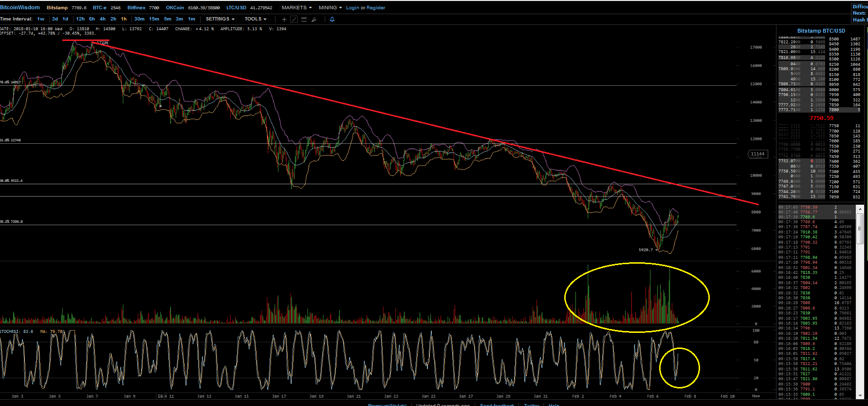Open the MINING dropdown menu
The width and height of the screenshot is (868, 406).
(x=330, y=8)
